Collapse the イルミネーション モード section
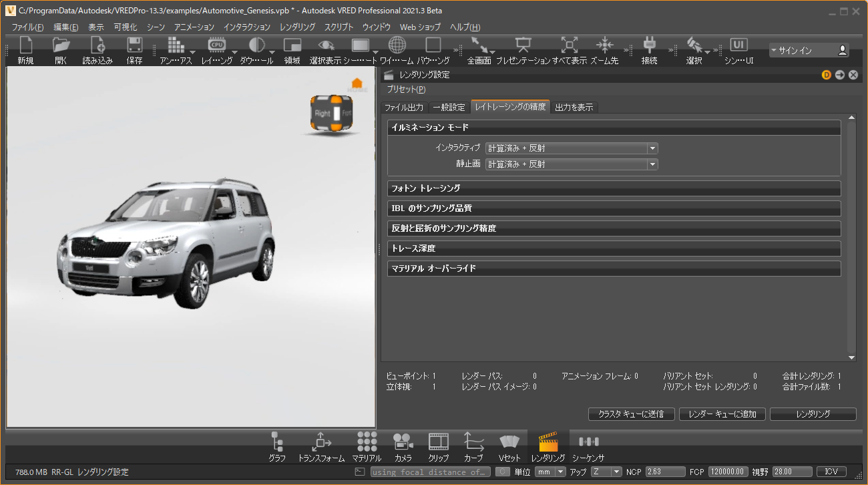 [x=614, y=128]
